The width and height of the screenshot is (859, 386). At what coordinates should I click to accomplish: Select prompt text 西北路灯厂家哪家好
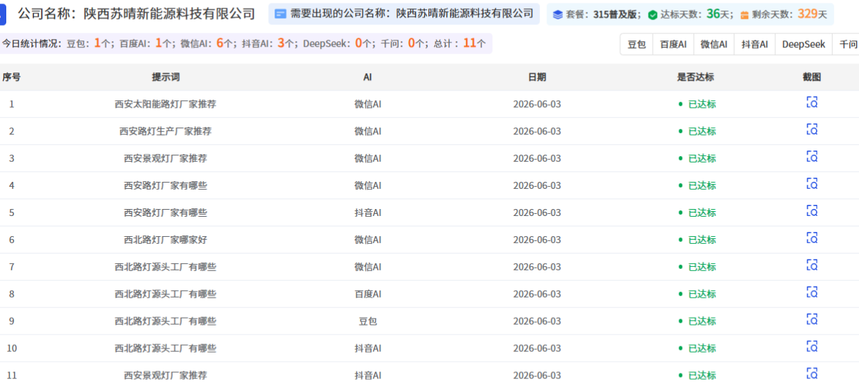(165, 240)
